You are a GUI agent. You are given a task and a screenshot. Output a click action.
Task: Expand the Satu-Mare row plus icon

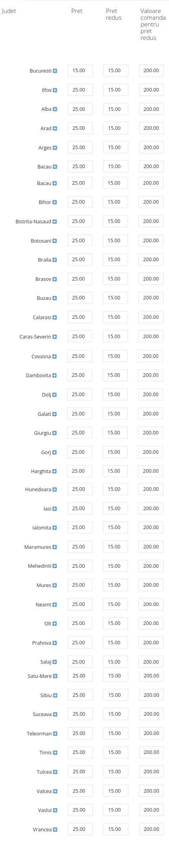pyautogui.click(x=55, y=676)
